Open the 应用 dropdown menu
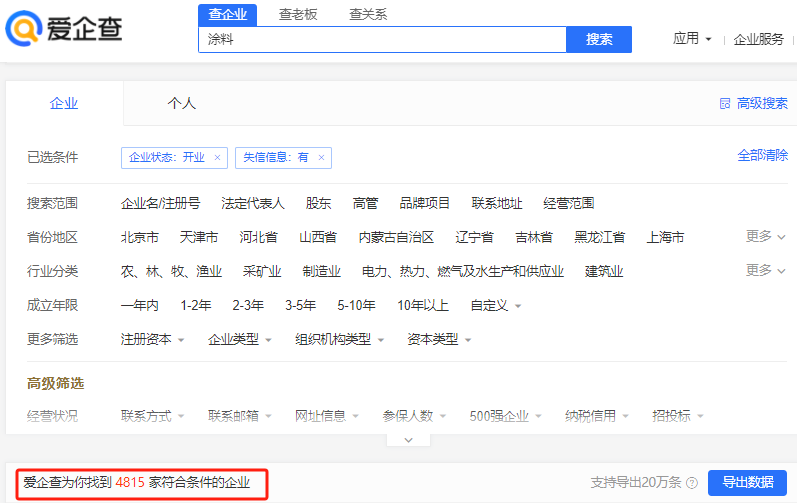 (692, 39)
